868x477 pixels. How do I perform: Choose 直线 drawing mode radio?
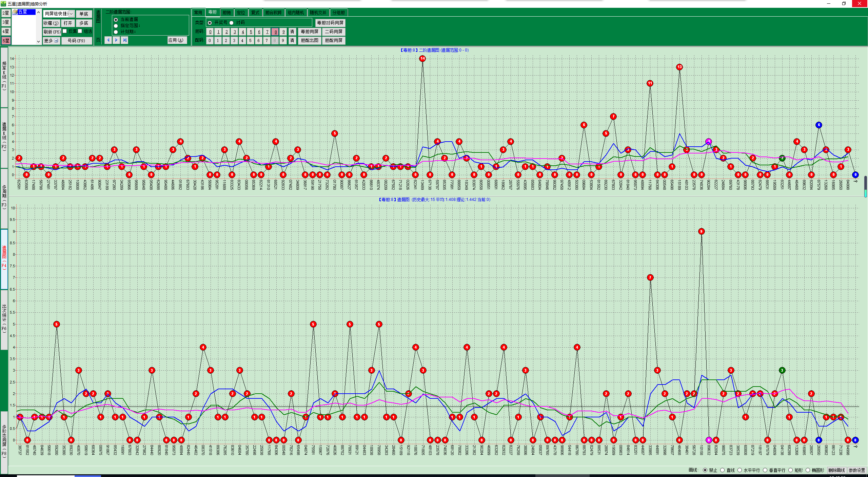pyautogui.click(x=723, y=470)
